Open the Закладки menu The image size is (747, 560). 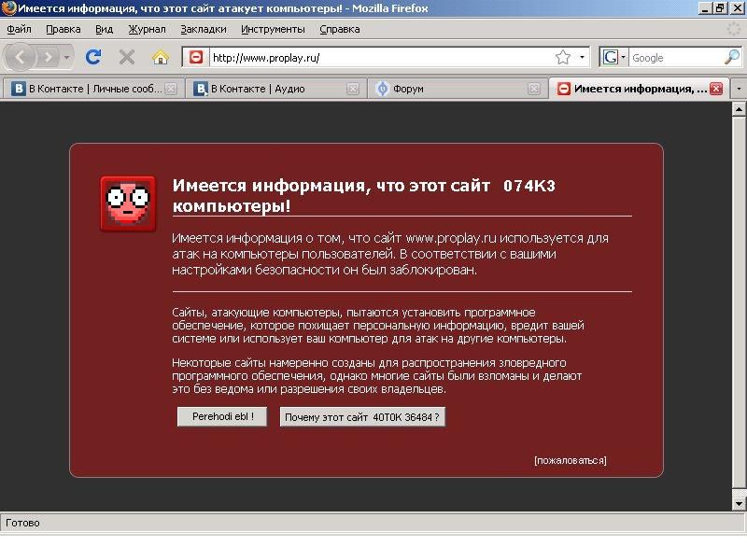click(x=204, y=29)
